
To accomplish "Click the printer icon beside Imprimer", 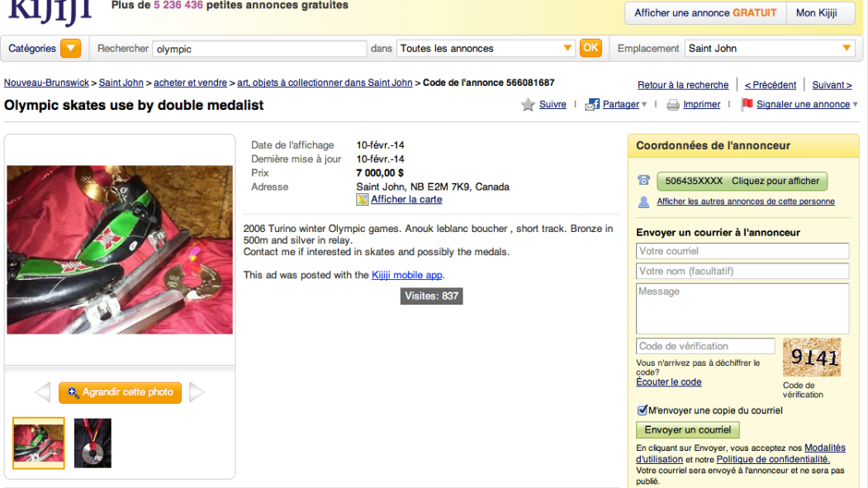I will tap(672, 105).
